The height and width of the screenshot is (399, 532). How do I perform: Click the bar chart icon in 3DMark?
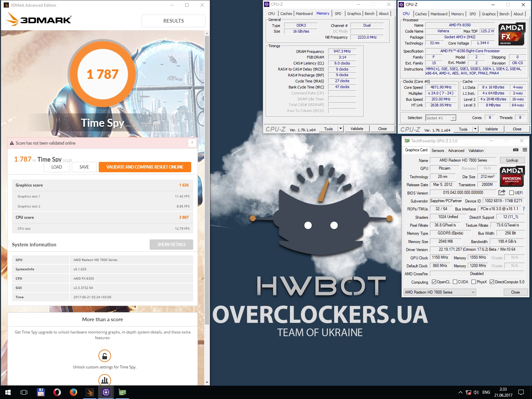coord(104,380)
